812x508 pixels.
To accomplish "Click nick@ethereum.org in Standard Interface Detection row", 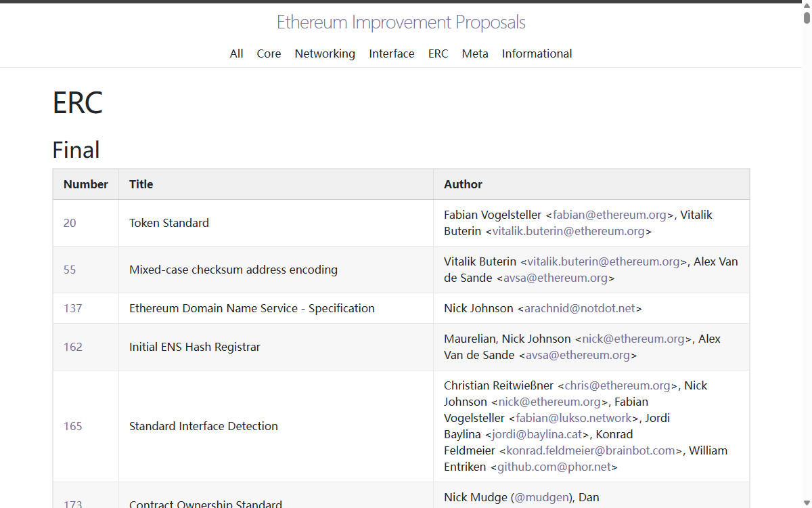I will [x=549, y=402].
